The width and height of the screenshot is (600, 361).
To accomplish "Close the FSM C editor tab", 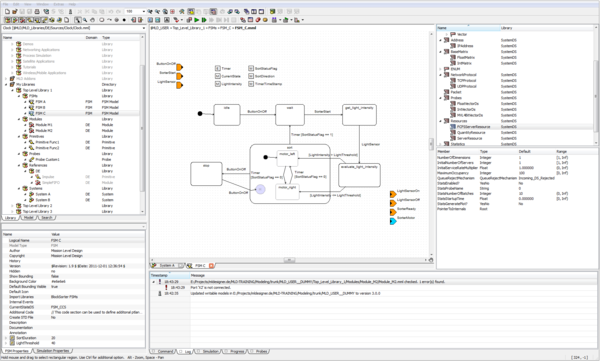I will click(211, 265).
